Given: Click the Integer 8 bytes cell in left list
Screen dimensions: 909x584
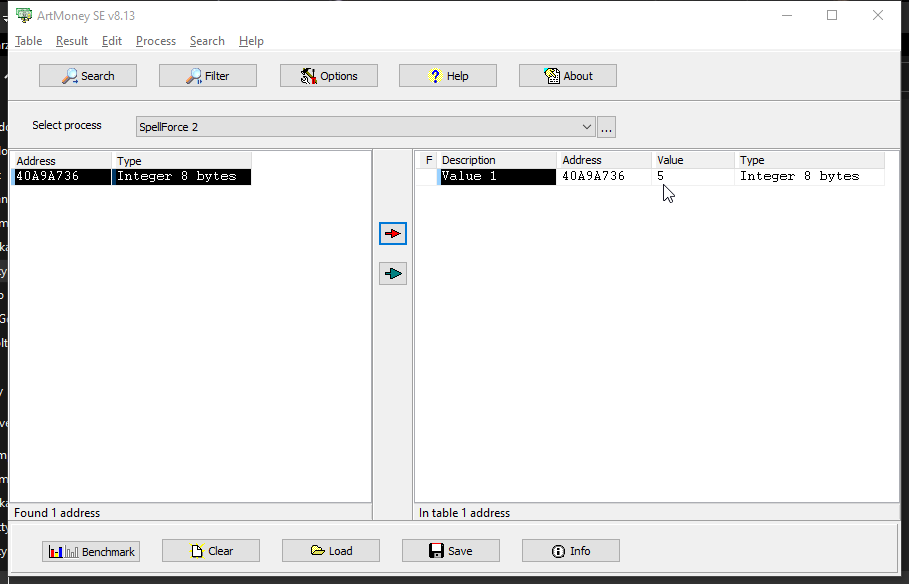Looking at the screenshot, I should click(181, 176).
